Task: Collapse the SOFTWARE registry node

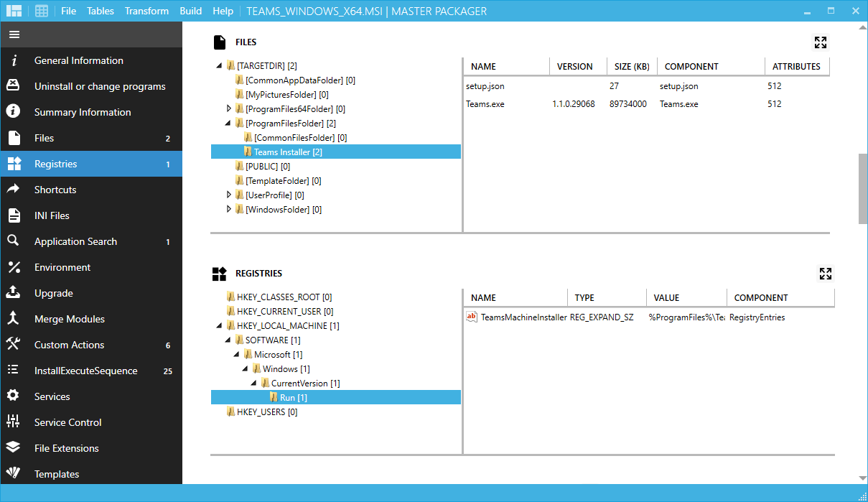Action: pos(228,340)
